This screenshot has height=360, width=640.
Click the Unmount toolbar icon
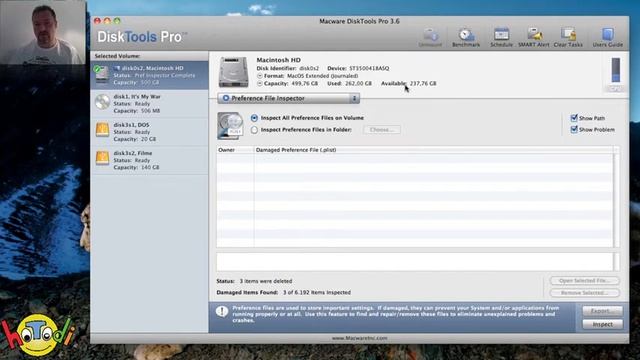click(x=430, y=37)
